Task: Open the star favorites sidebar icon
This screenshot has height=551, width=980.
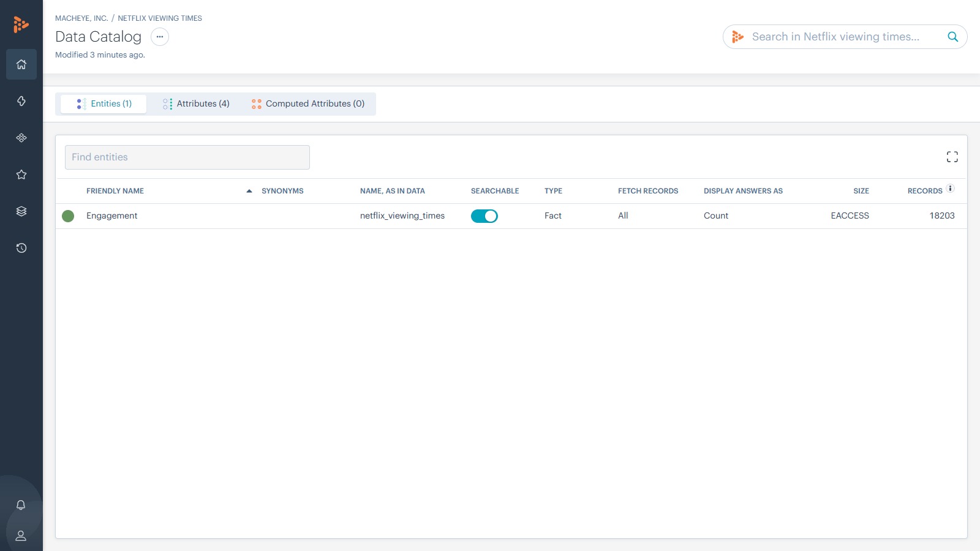Action: pyautogui.click(x=21, y=174)
